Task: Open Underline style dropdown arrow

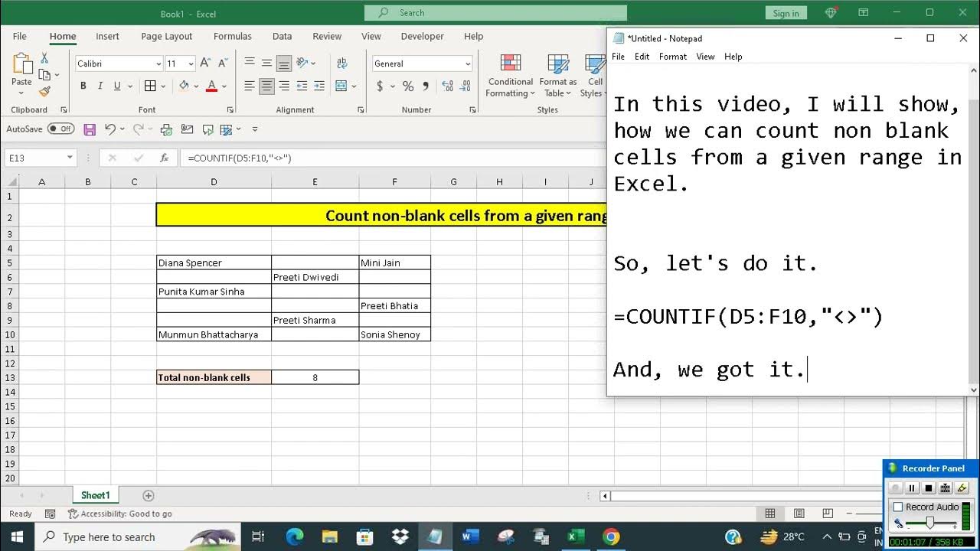Action: [130, 86]
